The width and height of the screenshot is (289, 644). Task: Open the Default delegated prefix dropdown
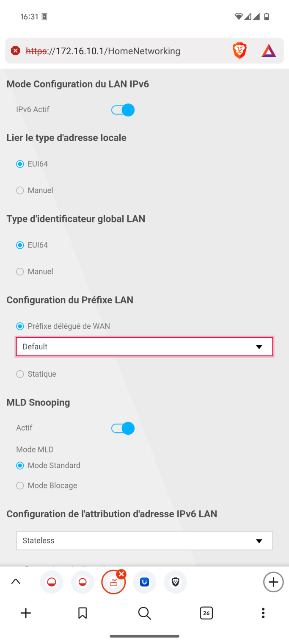click(x=144, y=347)
